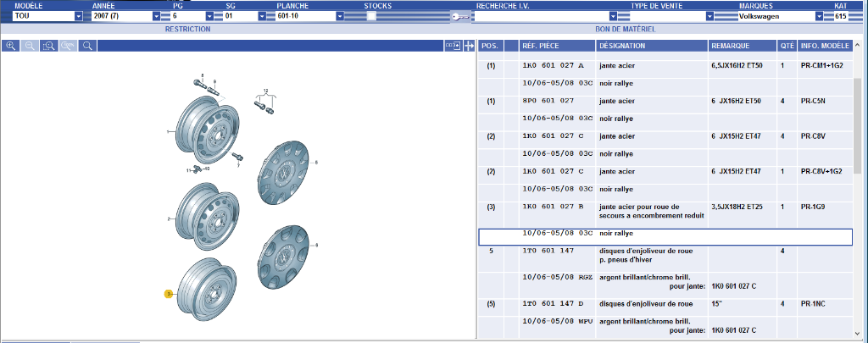Viewport: 868px width, 343px height.
Task: Click the zoom out magnifier icon
Action: 30,46
